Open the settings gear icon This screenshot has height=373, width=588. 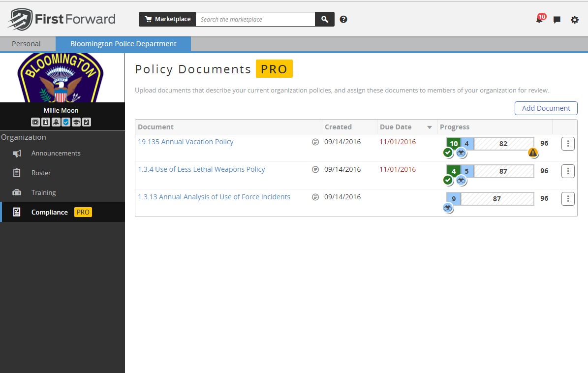tap(575, 20)
